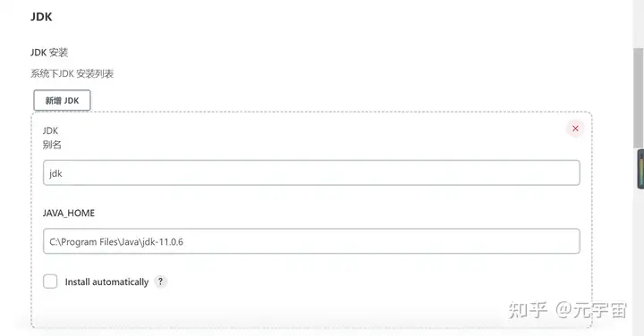
Task: Click the Install automatically label text
Action: 106,281
